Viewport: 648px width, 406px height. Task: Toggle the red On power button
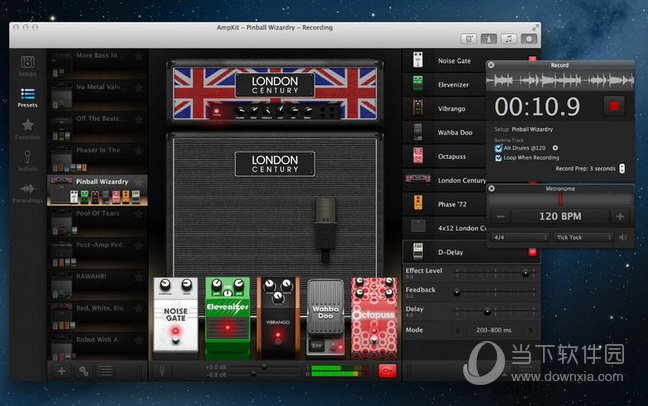pyautogui.click(x=387, y=371)
